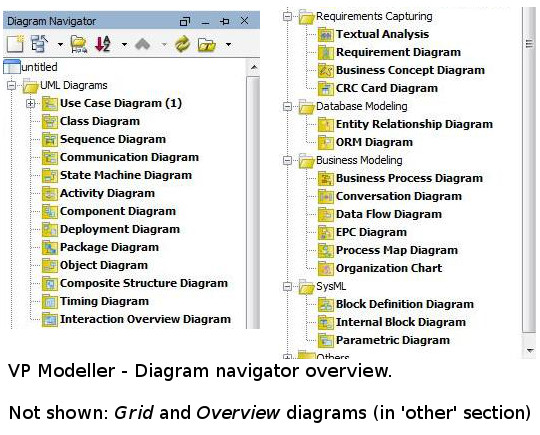Click the Requirement Diagram icon
Screen dimensions: 540x435
click(326, 52)
